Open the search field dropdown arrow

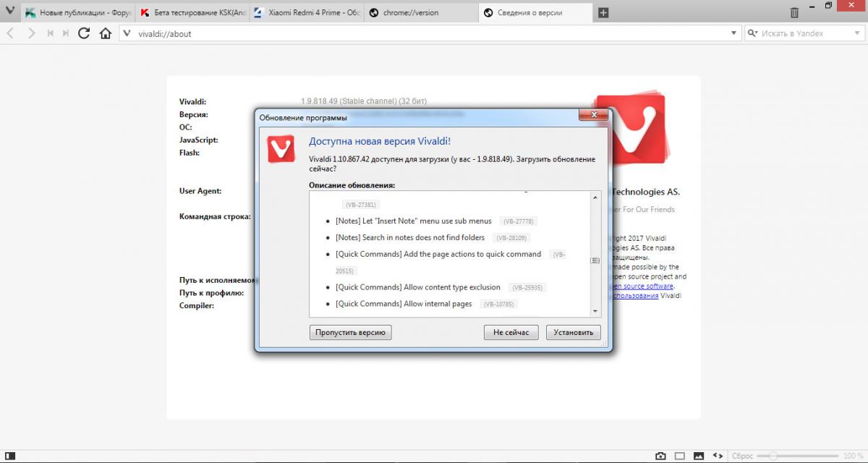[x=856, y=33]
